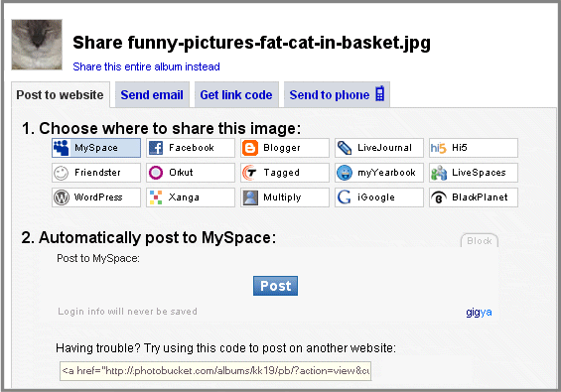Select the myYearbook label text
Image resolution: width=561 pixels, height=392 pixels.
(x=387, y=173)
